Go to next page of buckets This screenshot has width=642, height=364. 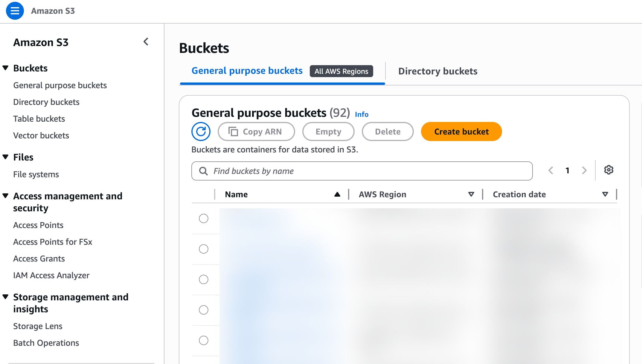coord(584,171)
